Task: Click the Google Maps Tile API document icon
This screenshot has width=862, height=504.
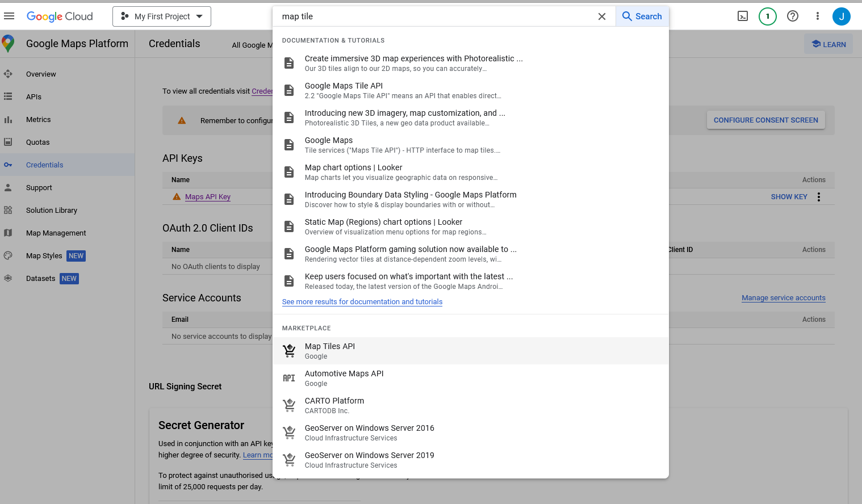Action: pos(289,90)
